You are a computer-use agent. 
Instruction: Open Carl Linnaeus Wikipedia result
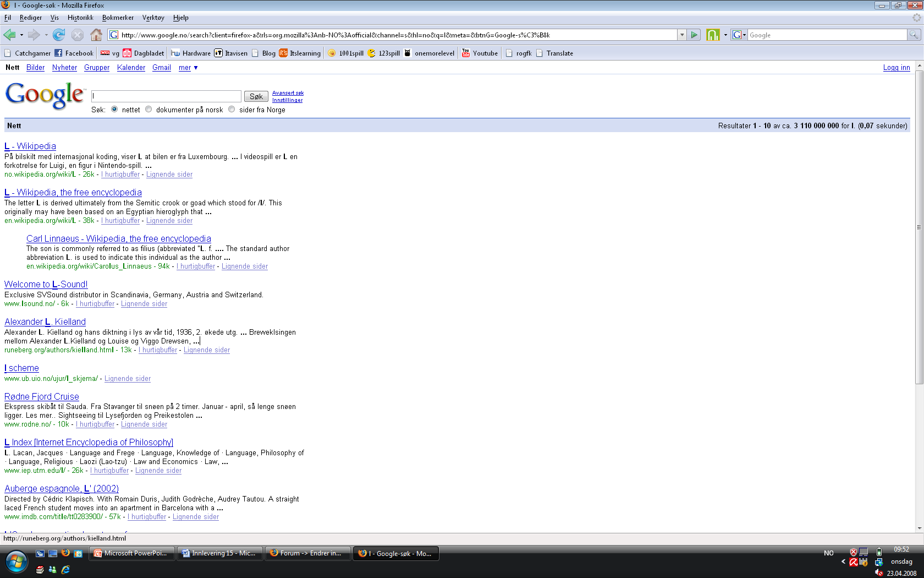[x=119, y=238]
